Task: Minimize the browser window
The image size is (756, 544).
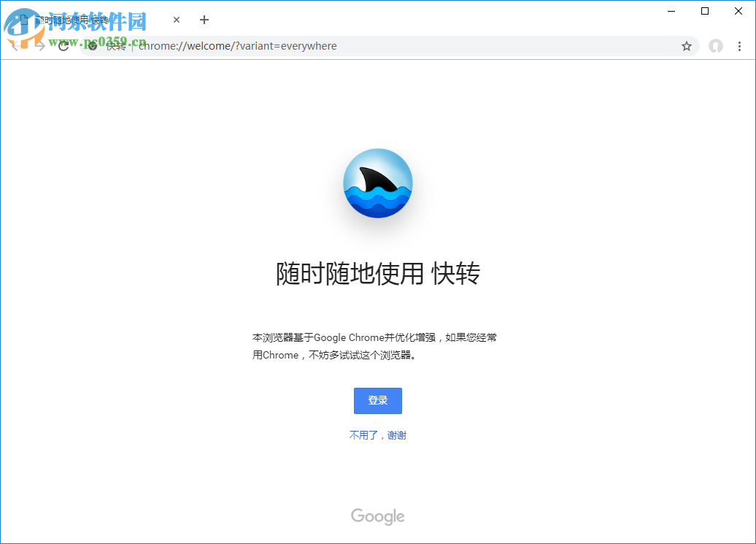Action: (x=670, y=11)
